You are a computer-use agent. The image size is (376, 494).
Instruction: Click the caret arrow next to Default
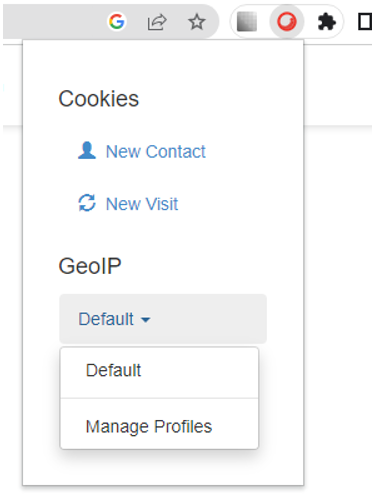coord(146,320)
